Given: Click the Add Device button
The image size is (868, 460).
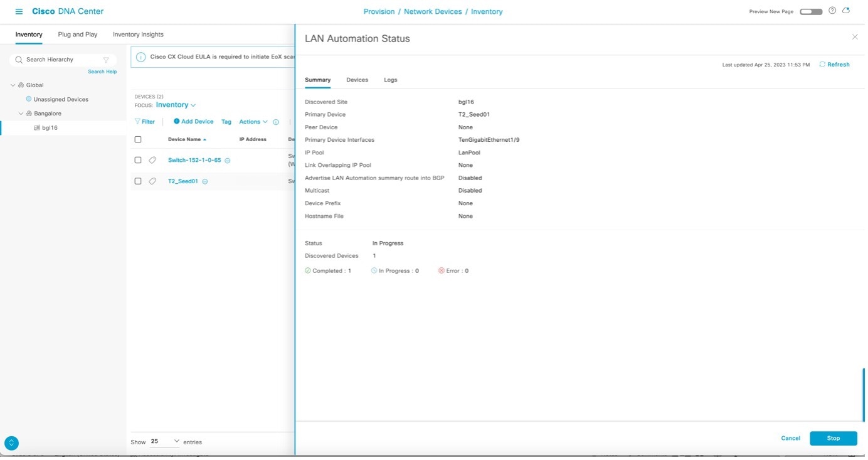Looking at the screenshot, I should click(193, 122).
